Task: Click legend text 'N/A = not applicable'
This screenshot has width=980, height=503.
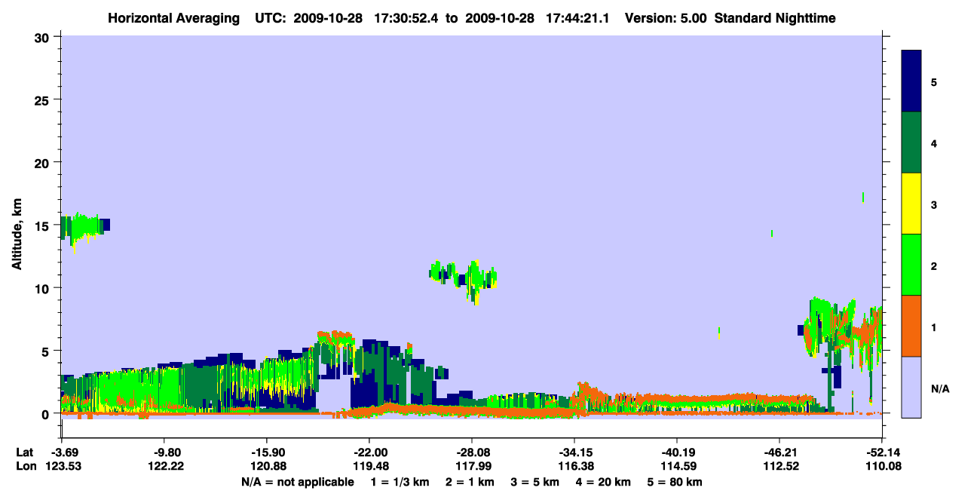Action: [x=297, y=482]
